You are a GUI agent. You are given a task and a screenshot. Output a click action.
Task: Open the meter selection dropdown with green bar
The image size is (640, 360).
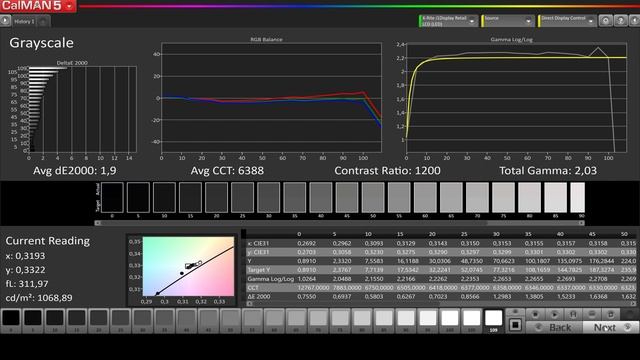pos(448,21)
